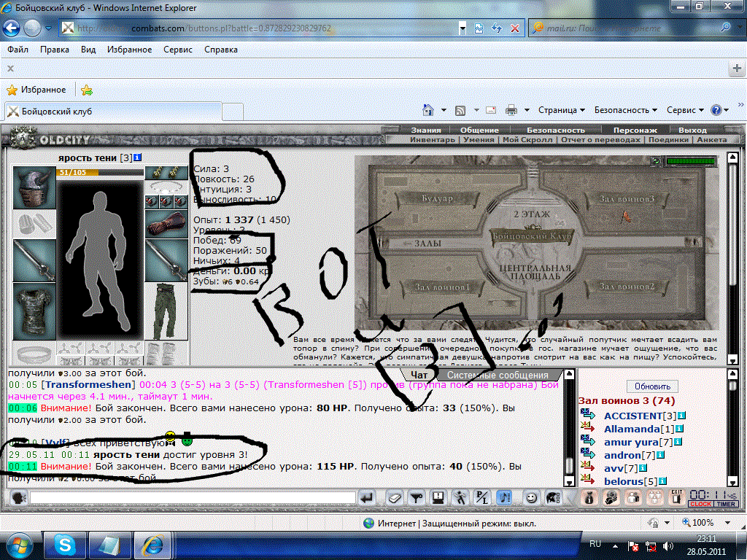Click player name belorus in list
Image resolution: width=747 pixels, height=560 pixels.
(x=624, y=481)
